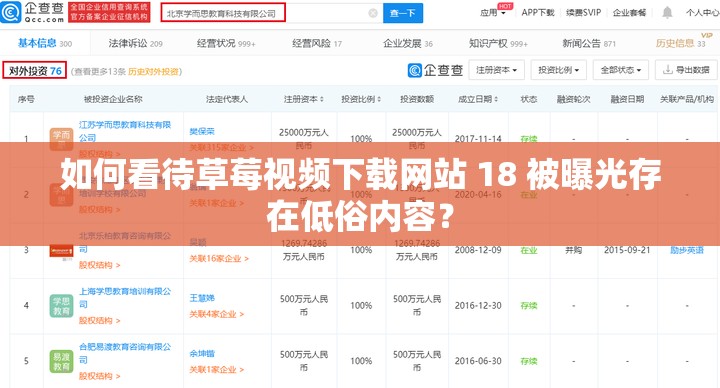Expand the 注册资本 filter dropdown
This screenshot has height=388, width=720.
point(496,70)
